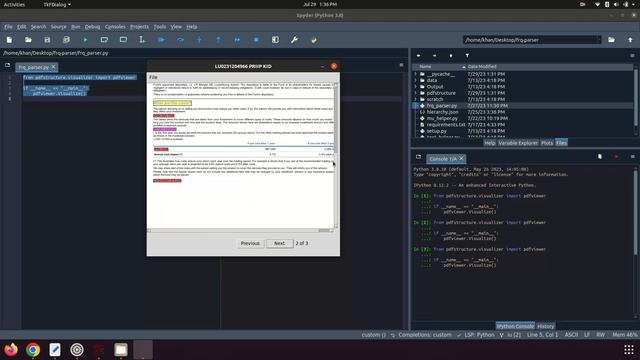Click the Files pane forward arrow icon
640x360 pixels.
[434, 56]
